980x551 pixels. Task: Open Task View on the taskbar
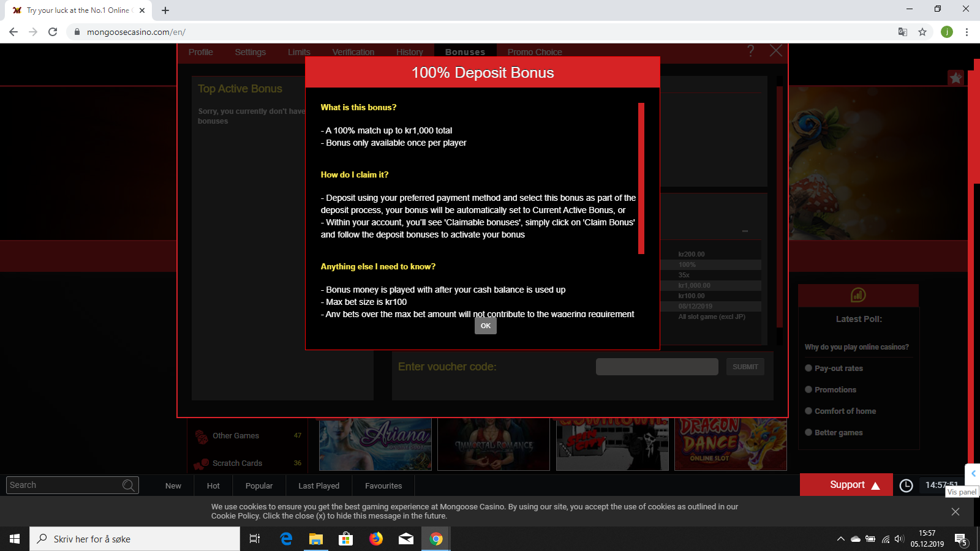(255, 539)
